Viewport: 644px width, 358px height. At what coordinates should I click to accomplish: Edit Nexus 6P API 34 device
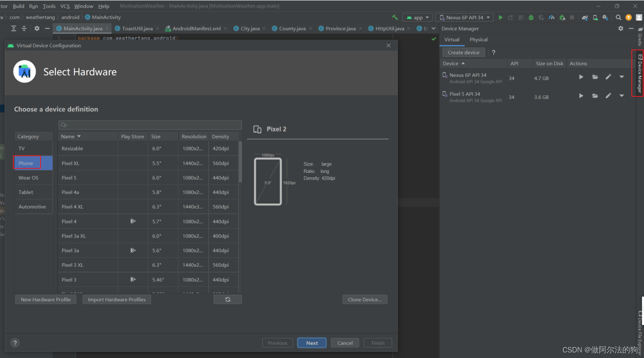(x=608, y=77)
